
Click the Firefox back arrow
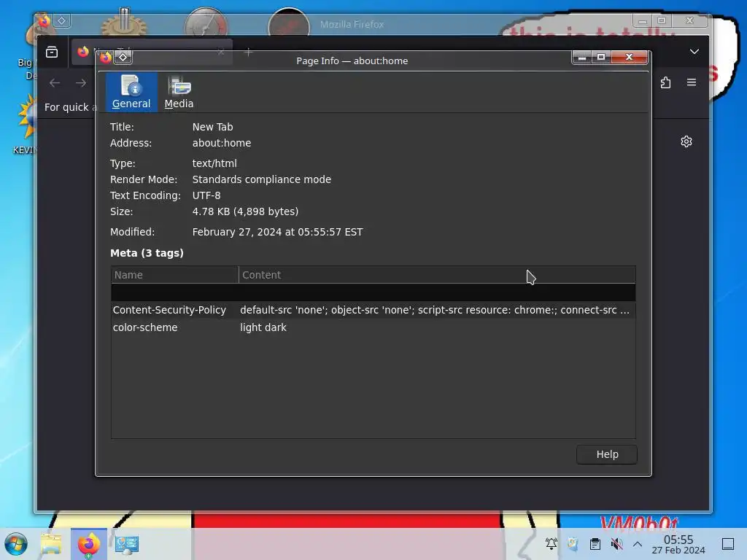pos(55,83)
